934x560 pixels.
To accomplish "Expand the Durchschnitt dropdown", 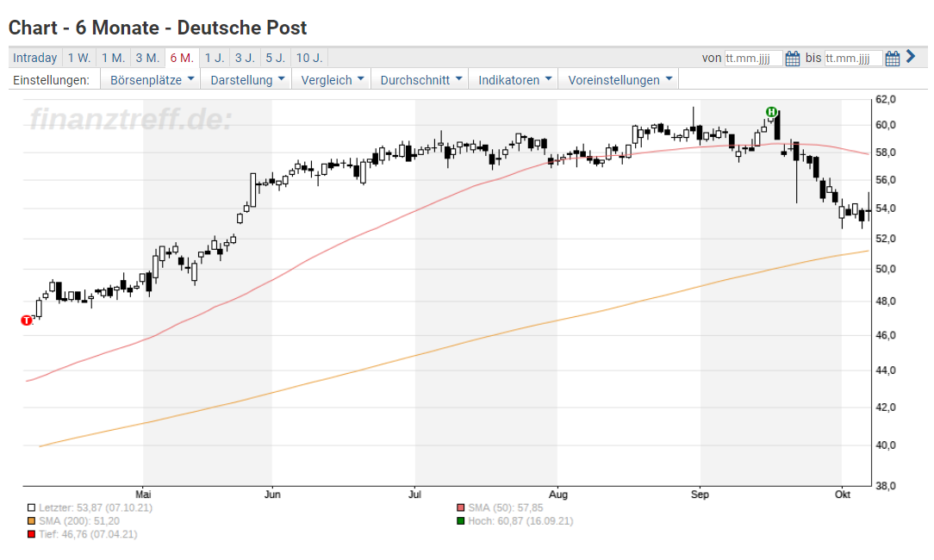I will (420, 80).
